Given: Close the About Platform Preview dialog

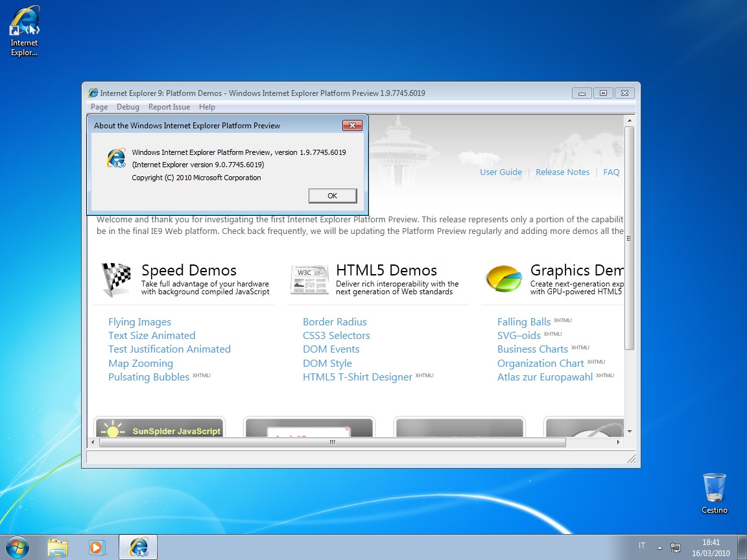Looking at the screenshot, I should pyautogui.click(x=353, y=125).
